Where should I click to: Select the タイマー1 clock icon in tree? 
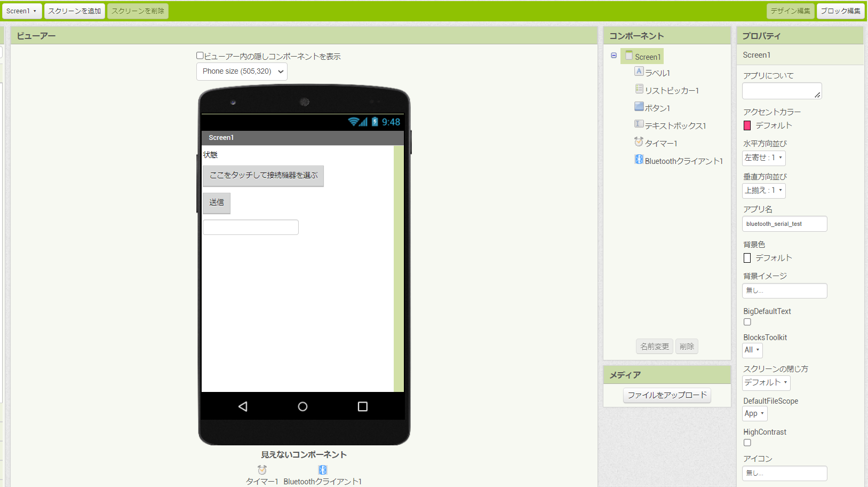[x=639, y=142]
